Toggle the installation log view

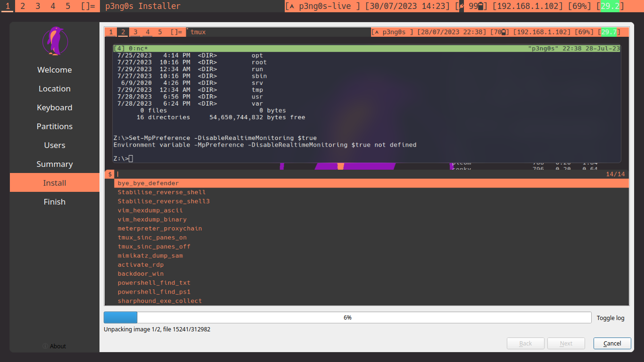[x=610, y=318]
